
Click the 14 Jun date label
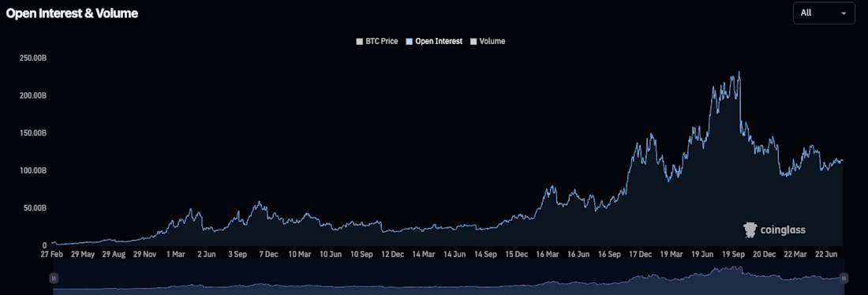454,255
